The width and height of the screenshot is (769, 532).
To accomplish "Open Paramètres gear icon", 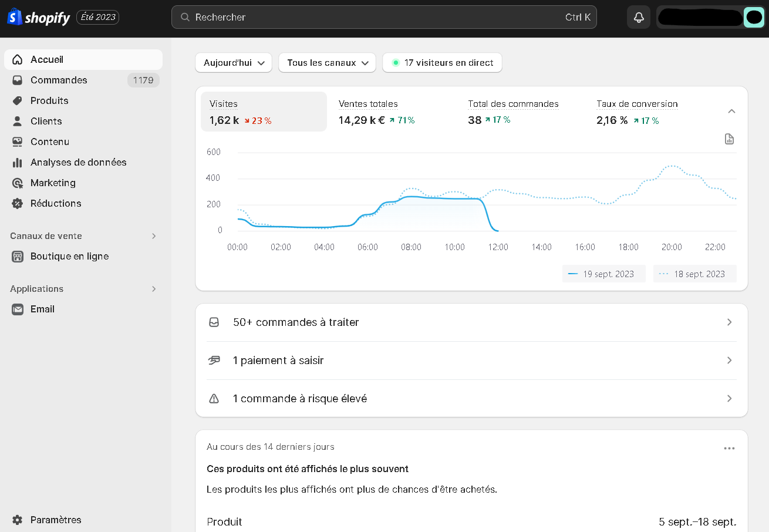I will point(18,520).
